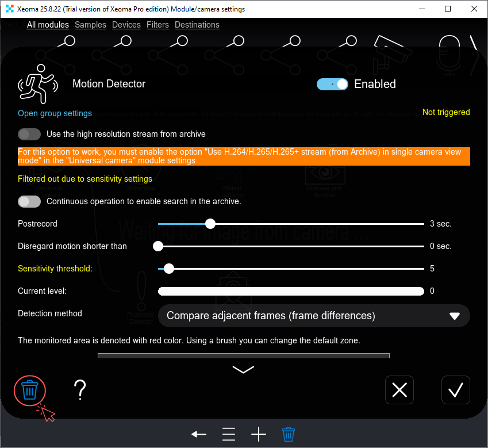Viewport: 488px width, 448px height.
Task: Enable high resolution stream from archive
Action: [29, 134]
